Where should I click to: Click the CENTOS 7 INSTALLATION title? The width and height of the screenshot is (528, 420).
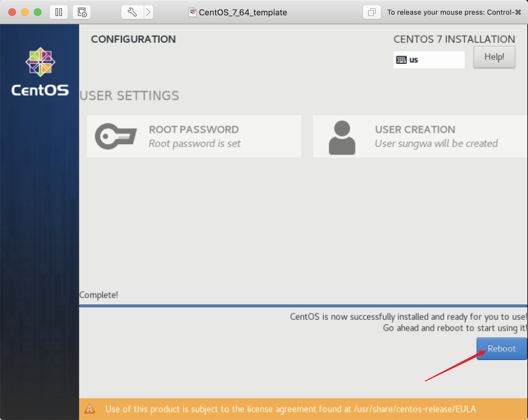point(454,39)
